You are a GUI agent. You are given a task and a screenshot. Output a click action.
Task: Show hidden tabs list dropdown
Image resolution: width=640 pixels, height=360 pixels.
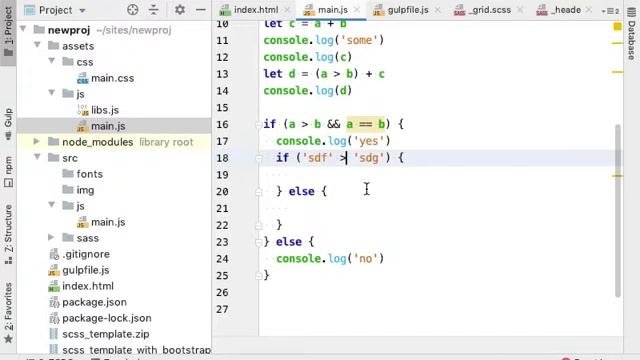tap(611, 11)
